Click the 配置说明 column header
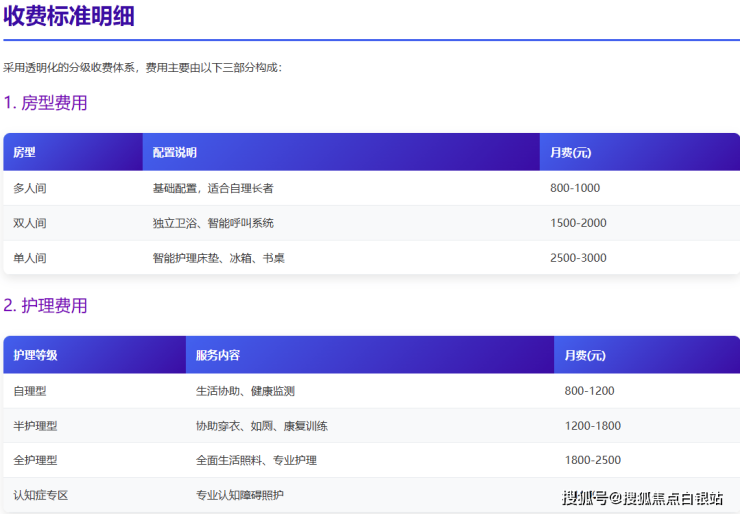Screen dimensions: 740x514 pos(174,152)
